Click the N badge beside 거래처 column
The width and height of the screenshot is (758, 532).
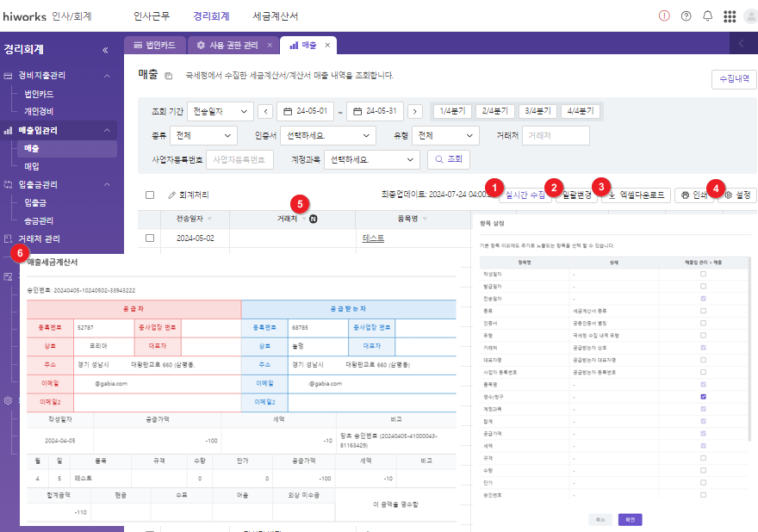click(x=314, y=219)
